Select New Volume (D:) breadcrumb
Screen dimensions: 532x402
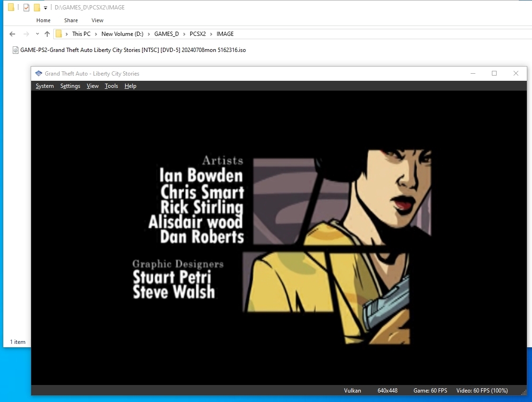pyautogui.click(x=122, y=34)
